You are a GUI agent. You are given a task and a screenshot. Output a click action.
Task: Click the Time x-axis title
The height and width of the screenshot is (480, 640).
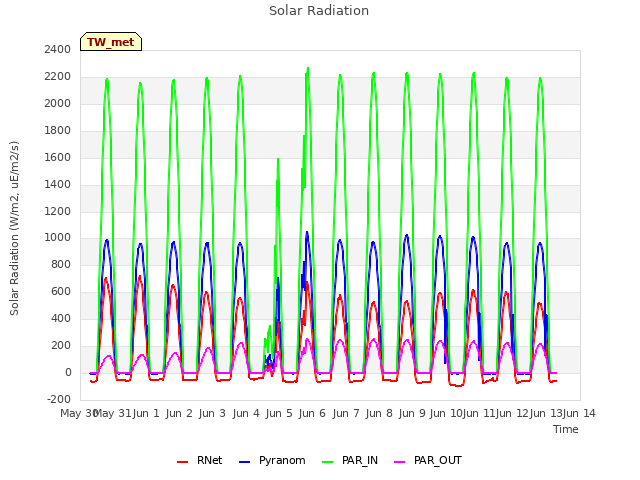566,429
